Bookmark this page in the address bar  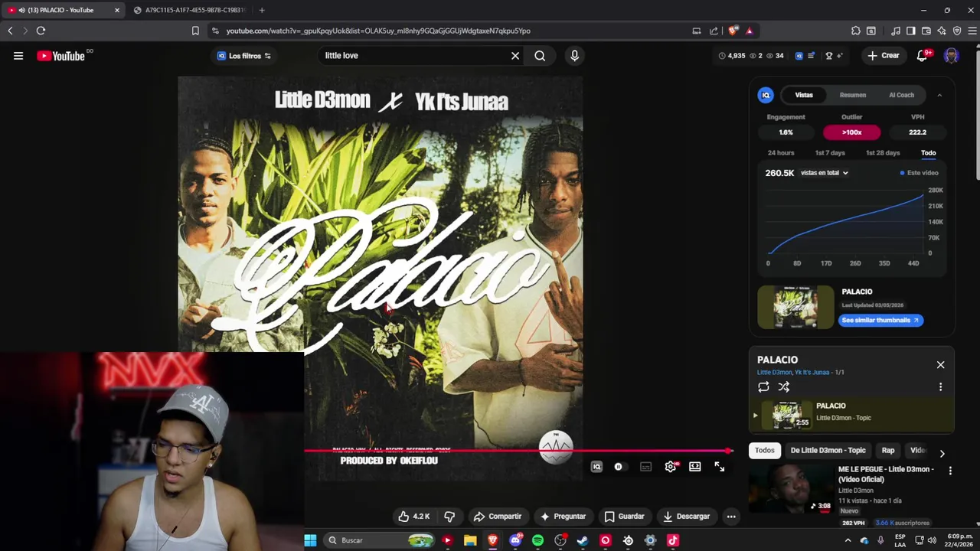pos(195,31)
